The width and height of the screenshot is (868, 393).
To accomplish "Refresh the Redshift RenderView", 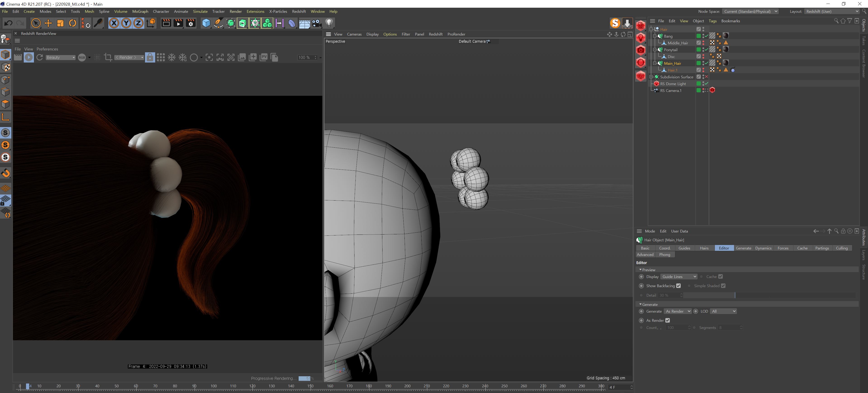I will click(x=40, y=57).
